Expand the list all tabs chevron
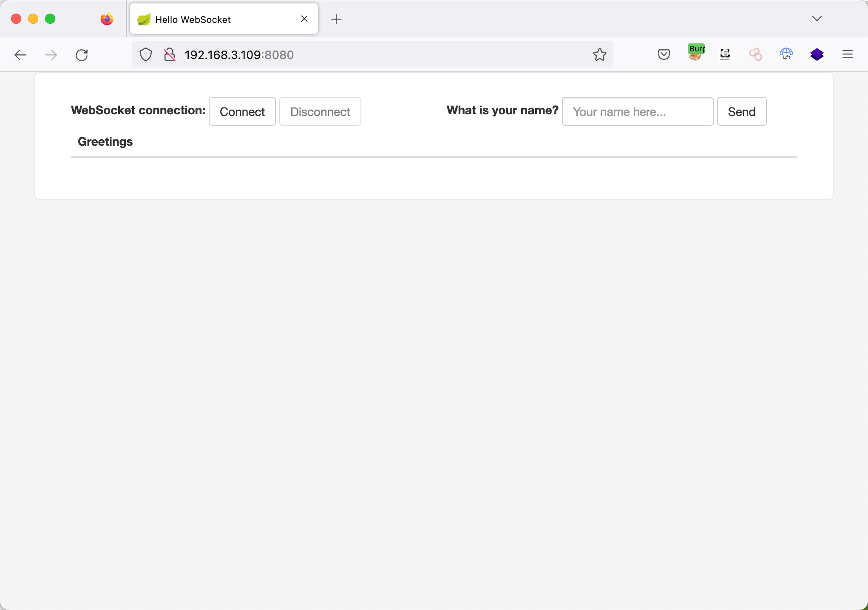868x610 pixels. (x=817, y=19)
